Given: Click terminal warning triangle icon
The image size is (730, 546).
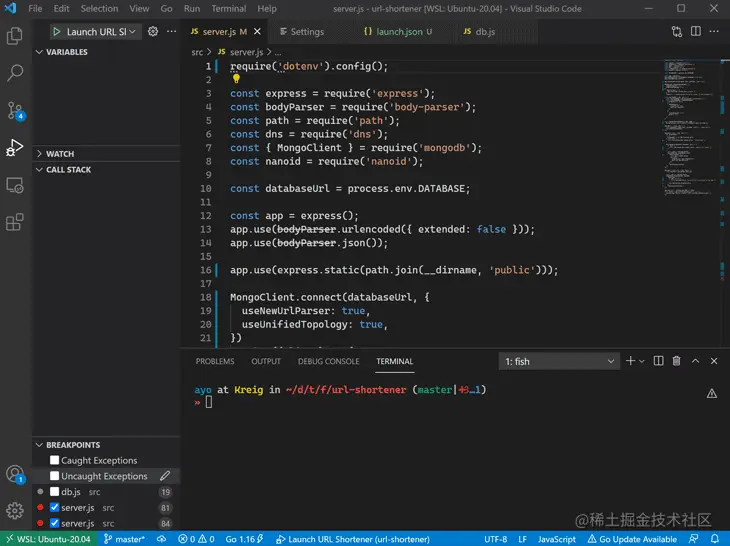Looking at the screenshot, I should [712, 394].
